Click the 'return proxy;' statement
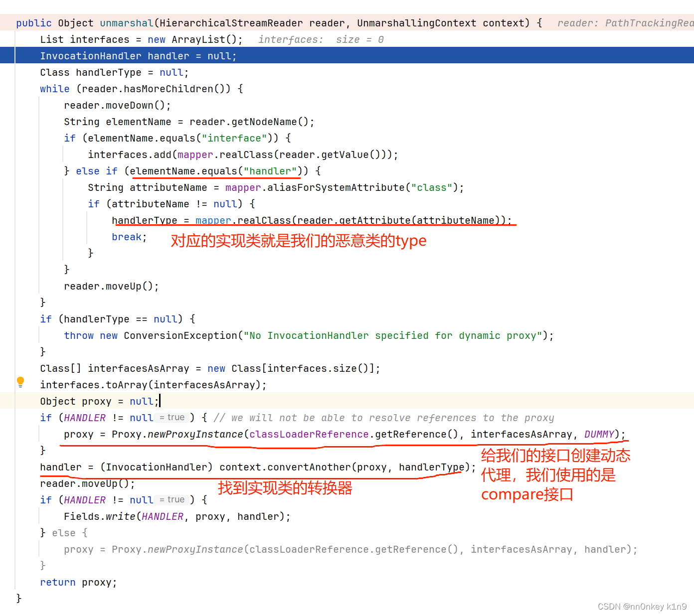This screenshot has height=616, width=694. click(78, 582)
